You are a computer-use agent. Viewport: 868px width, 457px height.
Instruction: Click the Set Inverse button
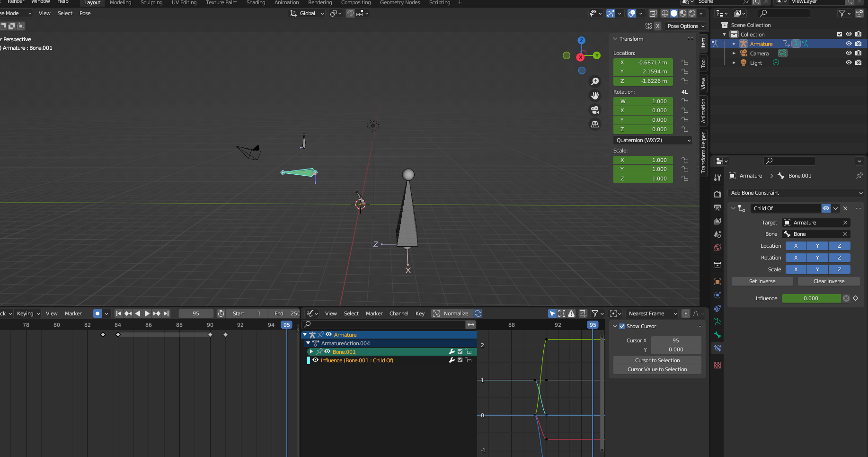tap(762, 281)
